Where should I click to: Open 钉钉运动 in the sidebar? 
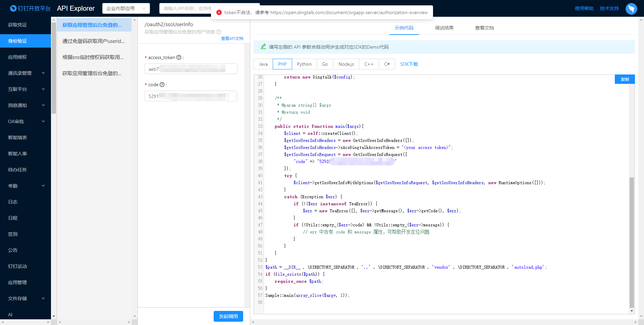pos(25,266)
